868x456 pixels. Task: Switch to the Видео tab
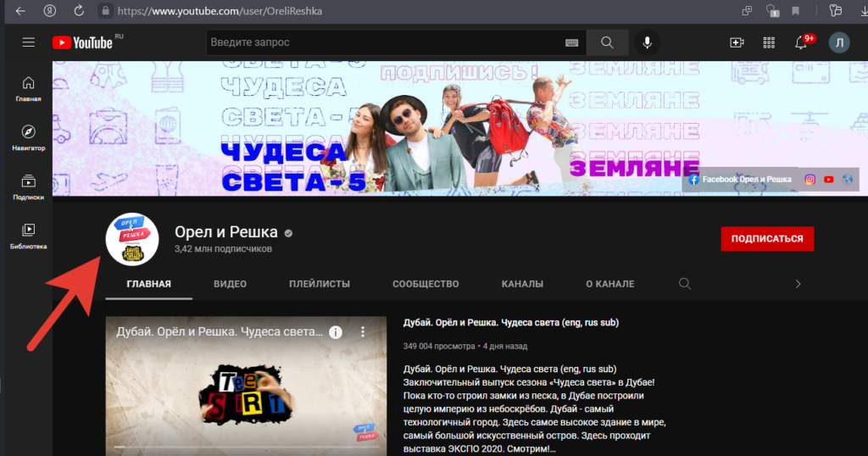click(230, 284)
